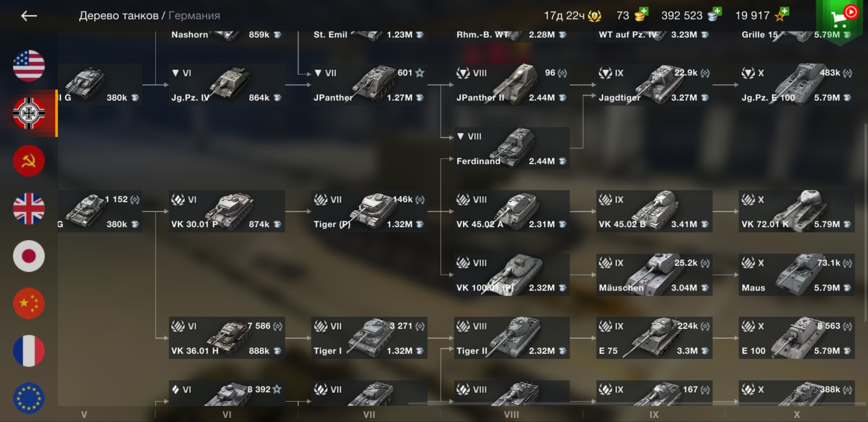Select the USSR flag nation
868x422 pixels.
coord(29,161)
